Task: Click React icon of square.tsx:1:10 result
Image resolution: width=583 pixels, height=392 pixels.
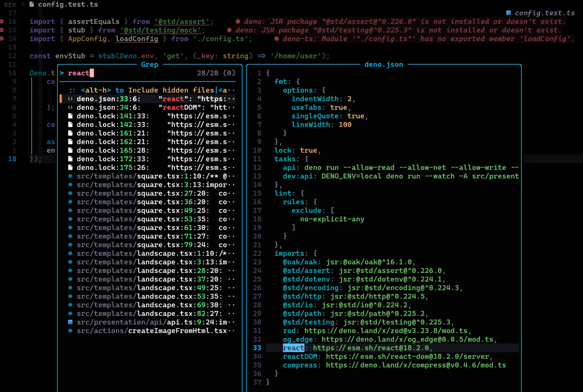Action: pos(70,176)
